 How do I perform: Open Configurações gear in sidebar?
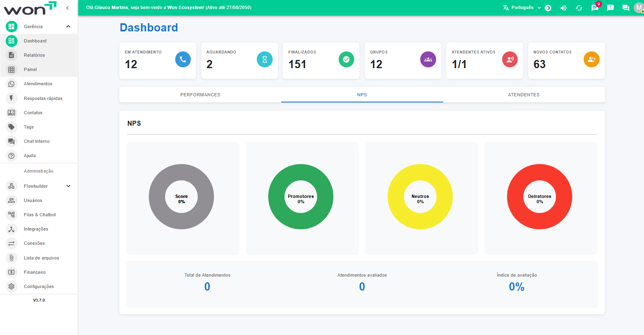point(11,286)
